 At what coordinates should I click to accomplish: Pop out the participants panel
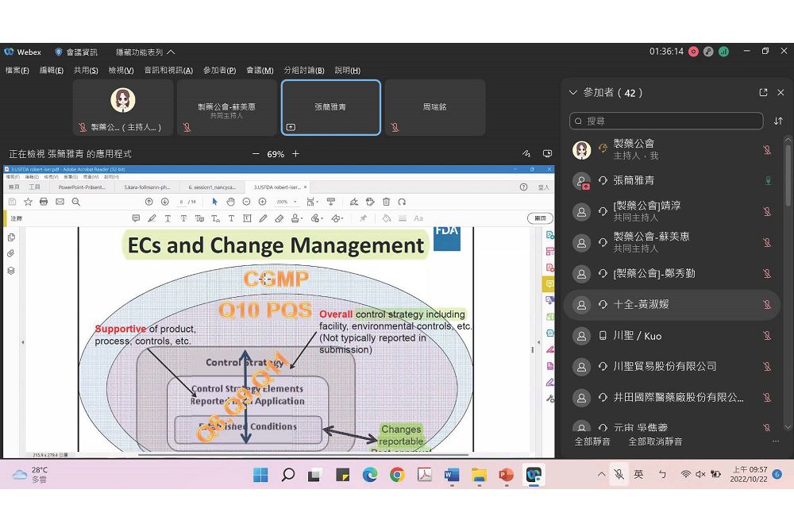pos(763,93)
